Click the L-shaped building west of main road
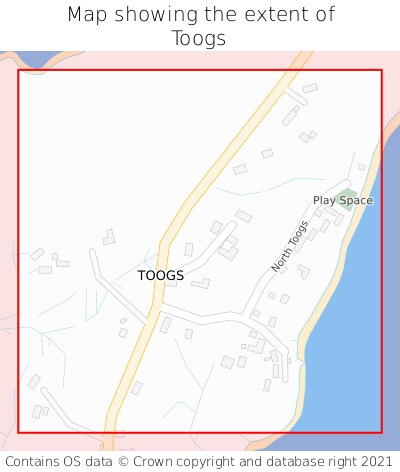This screenshot has height=472, width=400. pyautogui.click(x=109, y=237)
